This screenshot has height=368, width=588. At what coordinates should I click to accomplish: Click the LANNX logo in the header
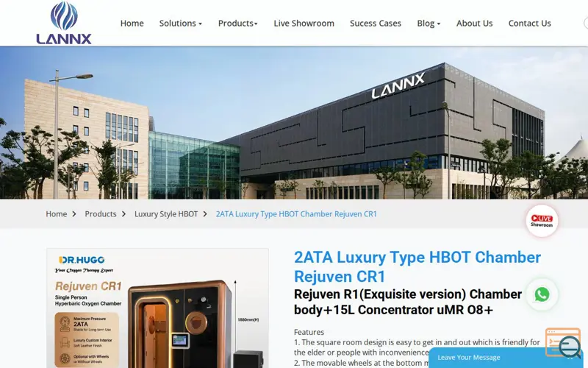coord(64,23)
